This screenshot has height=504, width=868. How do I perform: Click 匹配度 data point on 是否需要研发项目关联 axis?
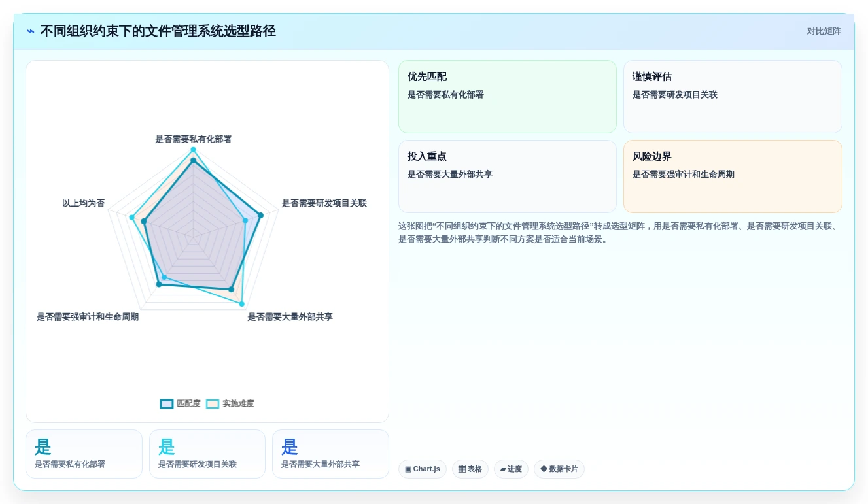pos(260,215)
